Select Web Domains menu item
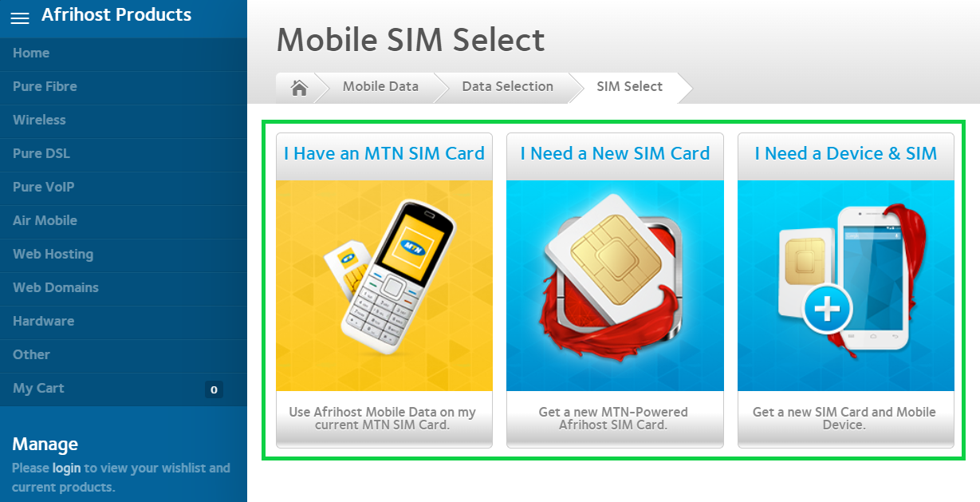The height and width of the screenshot is (502, 980). pos(56,287)
